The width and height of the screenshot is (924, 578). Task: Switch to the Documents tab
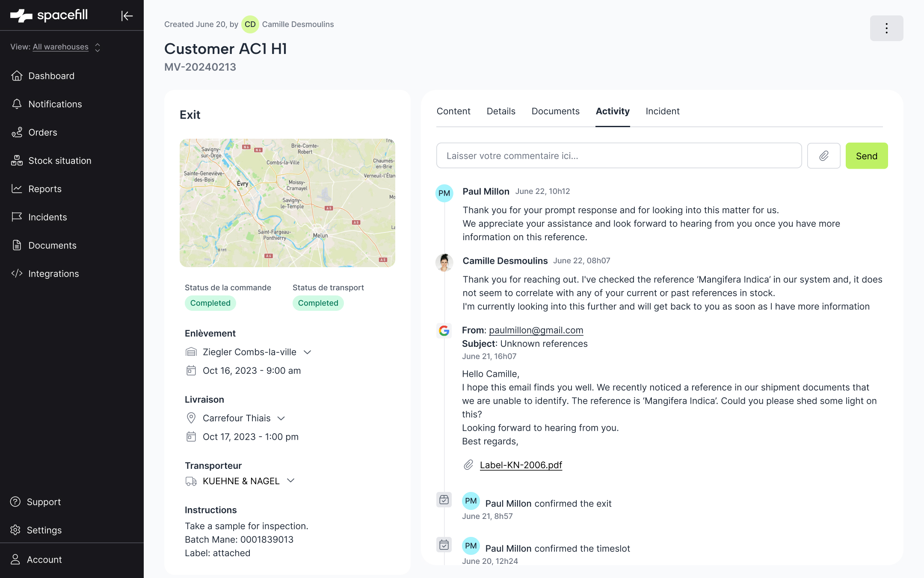coord(555,111)
